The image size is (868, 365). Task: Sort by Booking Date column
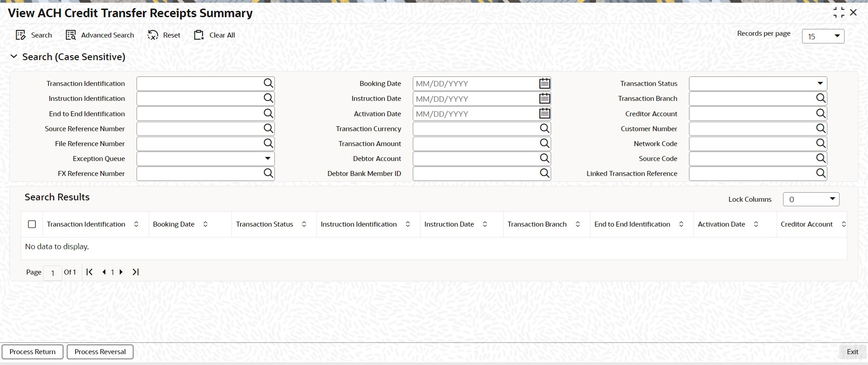[x=205, y=224]
